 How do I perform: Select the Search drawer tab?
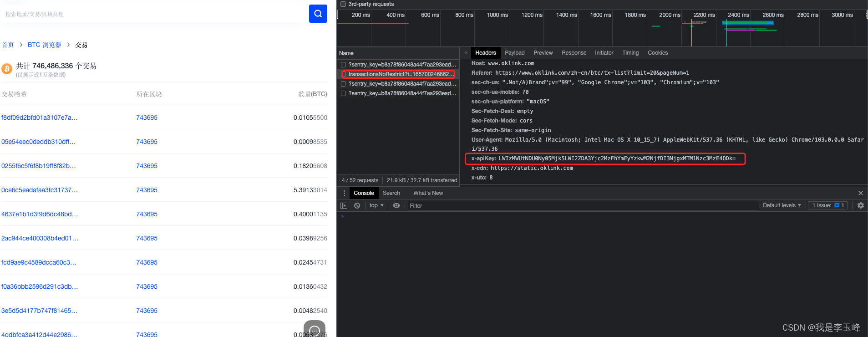click(x=391, y=193)
